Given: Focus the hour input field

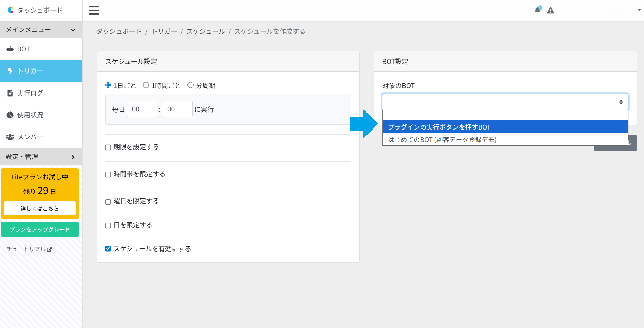Looking at the screenshot, I should [x=142, y=109].
